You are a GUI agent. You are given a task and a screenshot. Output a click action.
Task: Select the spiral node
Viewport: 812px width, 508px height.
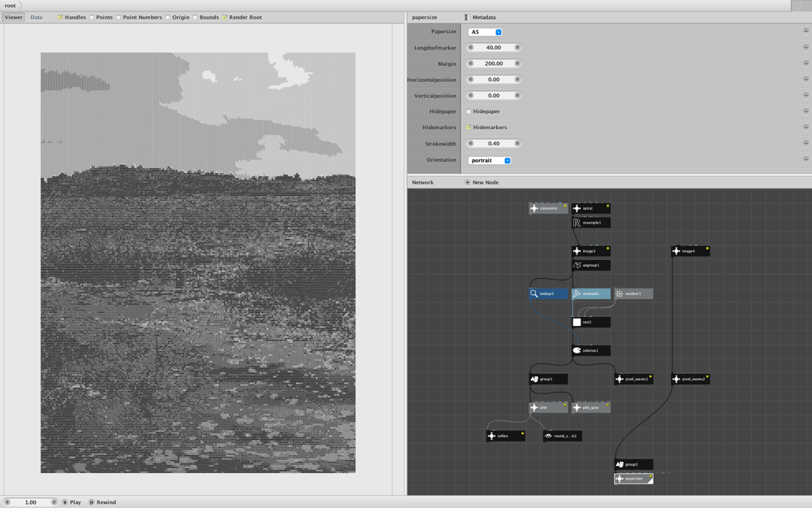tap(591, 208)
